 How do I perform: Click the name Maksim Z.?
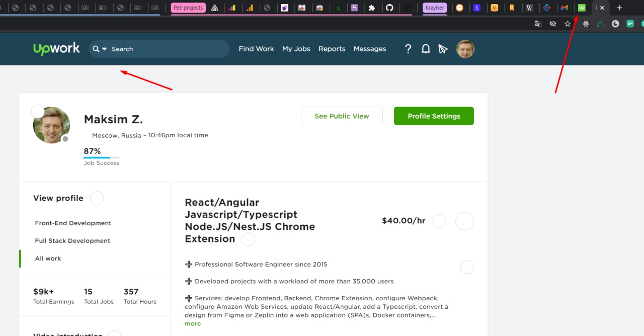click(113, 119)
